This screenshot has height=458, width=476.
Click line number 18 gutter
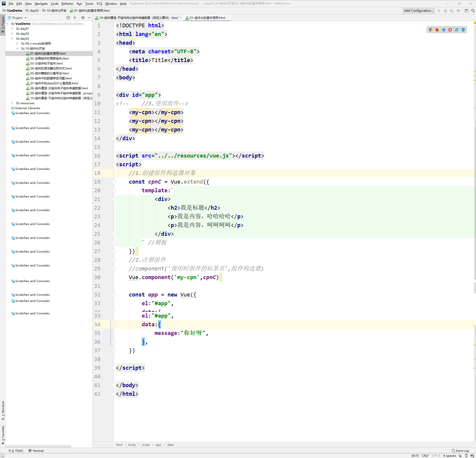(97, 173)
